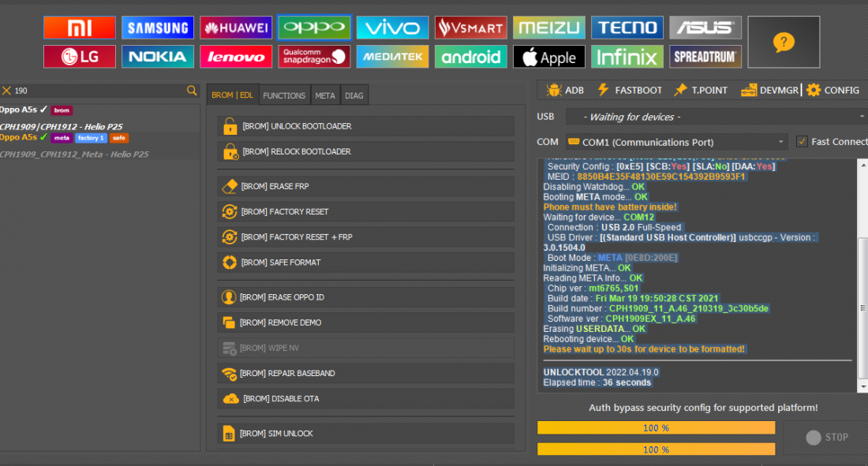Open the ASUS brand tile
This screenshot has width=868, height=466.
tap(705, 27)
